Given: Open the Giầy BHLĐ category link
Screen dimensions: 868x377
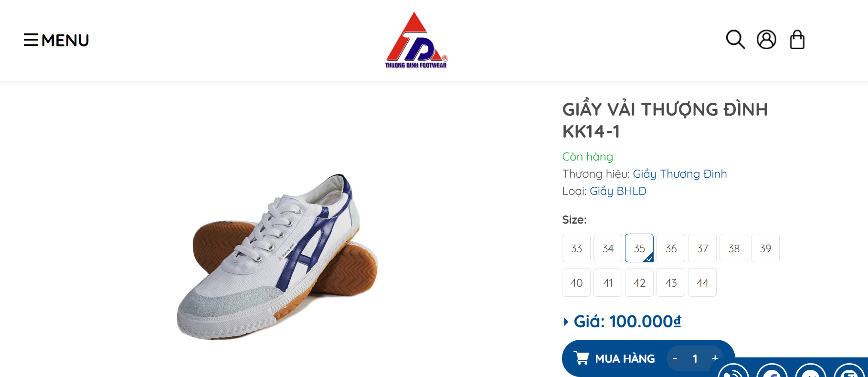Looking at the screenshot, I should pos(618,191).
